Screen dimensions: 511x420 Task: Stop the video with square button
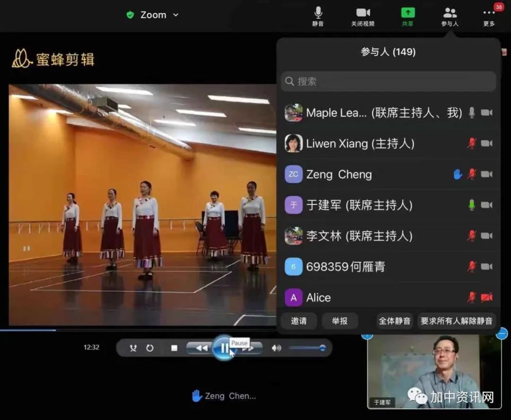click(174, 348)
